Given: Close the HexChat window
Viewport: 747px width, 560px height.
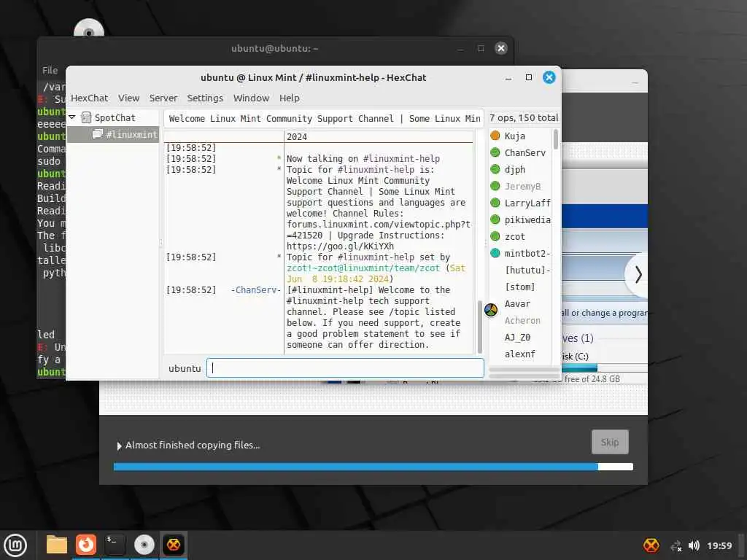Looking at the screenshot, I should pyautogui.click(x=549, y=77).
